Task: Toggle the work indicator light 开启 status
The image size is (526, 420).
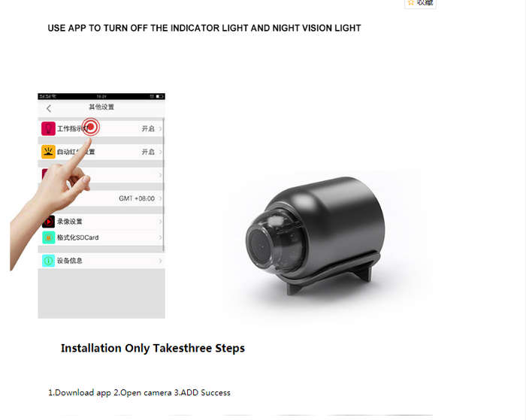Action: click(x=148, y=128)
